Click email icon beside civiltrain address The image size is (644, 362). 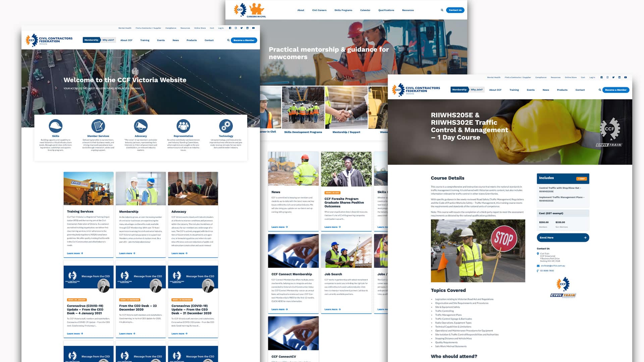(x=538, y=266)
